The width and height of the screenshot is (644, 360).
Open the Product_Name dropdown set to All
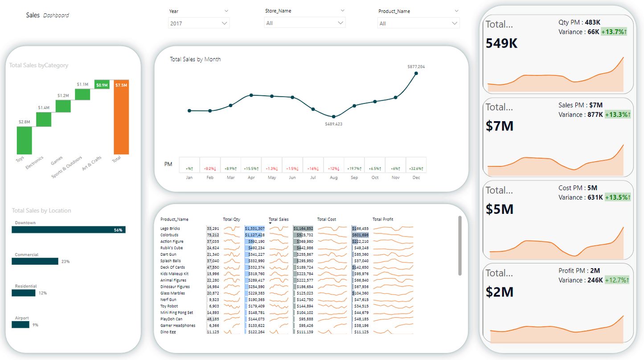418,23
